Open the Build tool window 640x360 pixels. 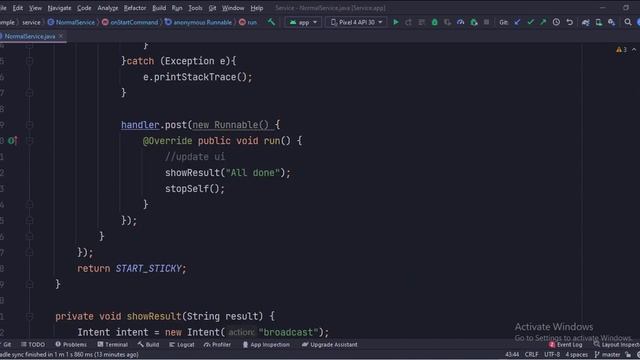point(149,345)
